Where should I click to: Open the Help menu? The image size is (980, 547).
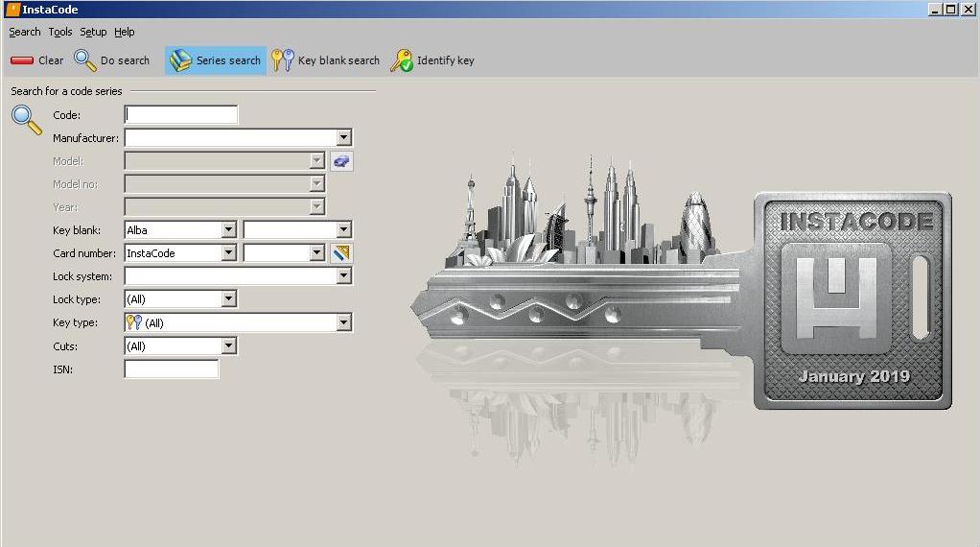click(125, 32)
